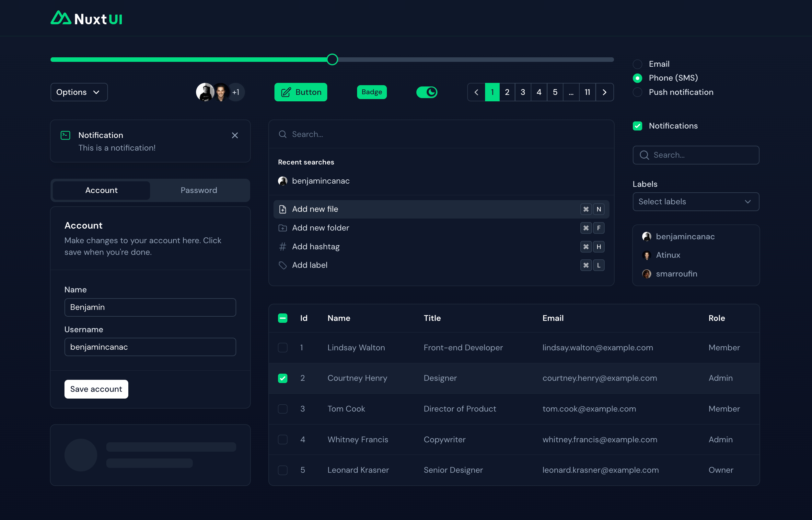Go to the previous page using the left arrow

point(476,92)
